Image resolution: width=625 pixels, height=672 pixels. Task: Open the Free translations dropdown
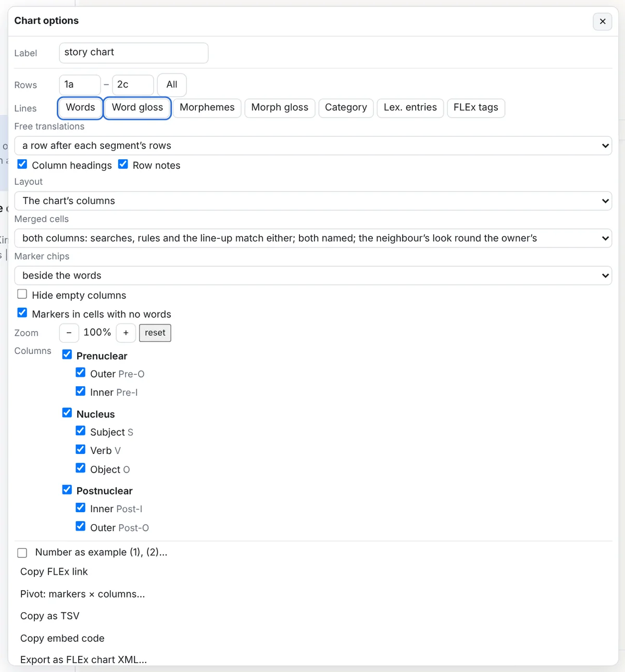[x=313, y=146]
